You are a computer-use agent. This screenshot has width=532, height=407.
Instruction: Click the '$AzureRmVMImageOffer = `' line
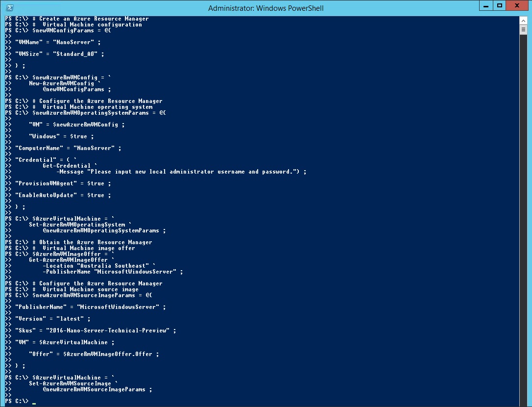tap(73, 254)
